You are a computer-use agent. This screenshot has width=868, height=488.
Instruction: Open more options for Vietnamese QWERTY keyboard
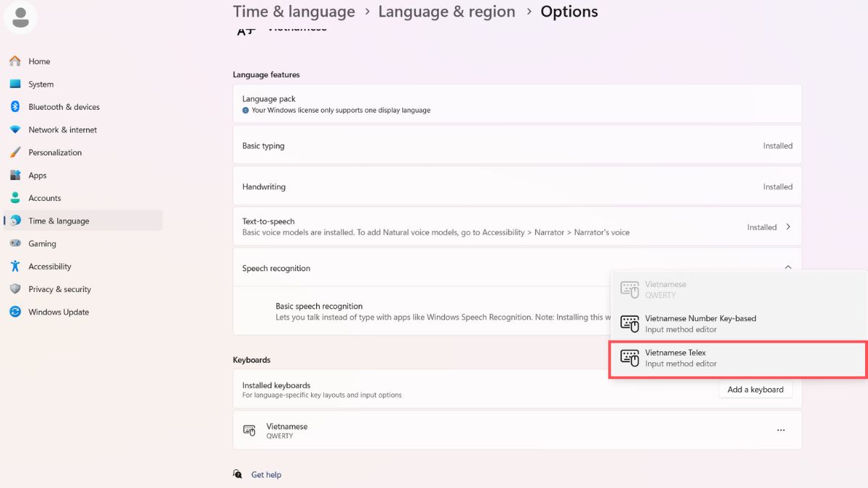coord(780,430)
